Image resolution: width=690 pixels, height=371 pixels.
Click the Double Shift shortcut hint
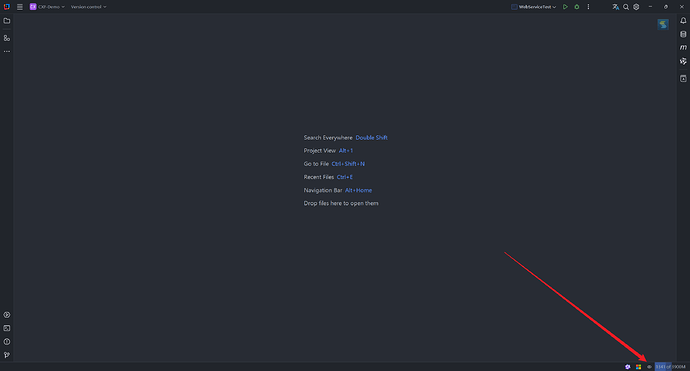click(x=371, y=138)
